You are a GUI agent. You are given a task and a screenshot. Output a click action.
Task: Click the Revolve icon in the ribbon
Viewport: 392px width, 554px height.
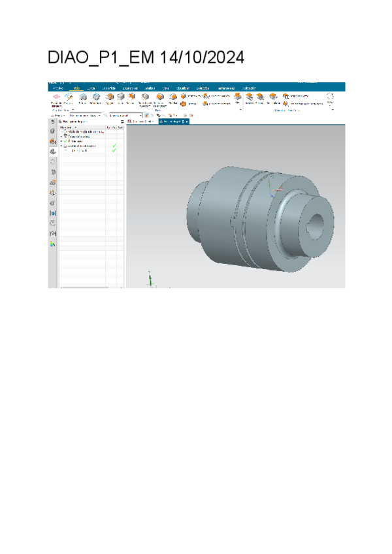pyautogui.click(x=96, y=97)
